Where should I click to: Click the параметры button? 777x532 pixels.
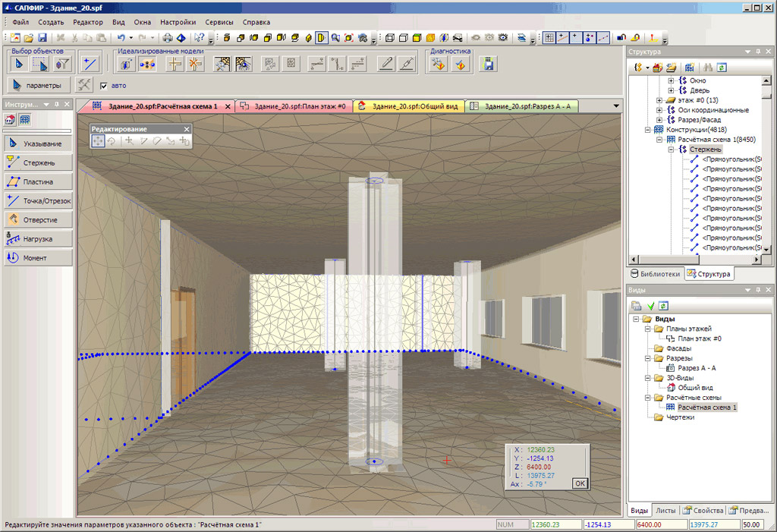click(x=40, y=85)
